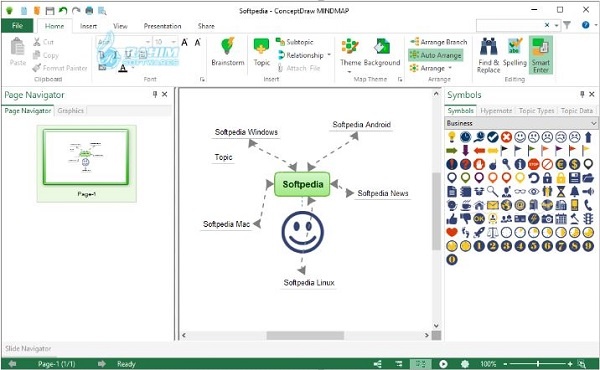This screenshot has height=370, width=600.
Task: Open Find & Replace binoculars tool
Action: point(489,55)
